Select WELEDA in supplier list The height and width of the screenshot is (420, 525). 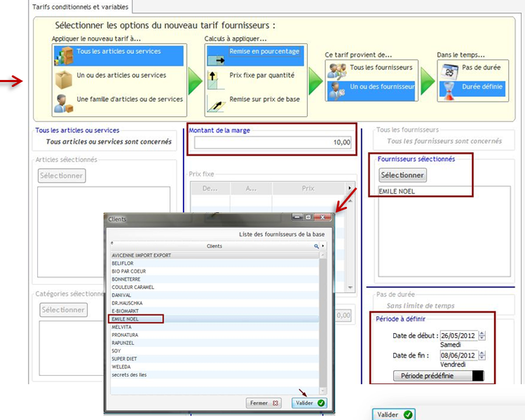(x=214, y=367)
